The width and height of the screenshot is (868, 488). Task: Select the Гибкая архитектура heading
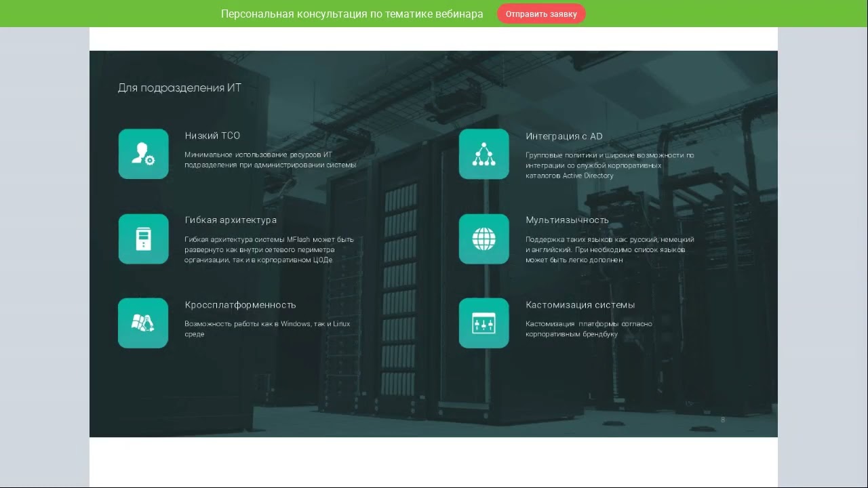pyautogui.click(x=231, y=220)
